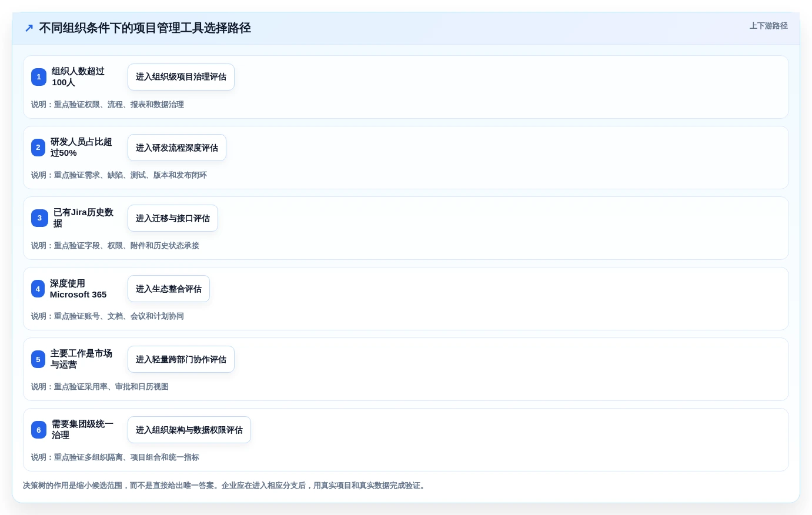Select condition 已有Jira历史数据

click(83, 218)
